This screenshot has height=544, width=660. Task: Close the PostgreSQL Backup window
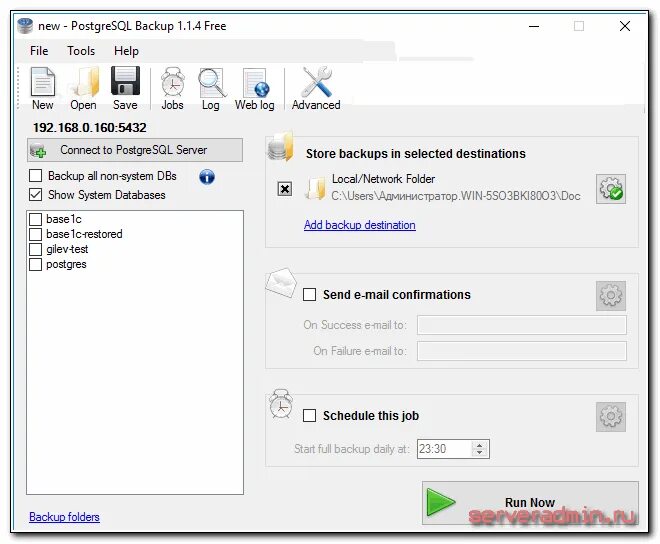coord(625,26)
